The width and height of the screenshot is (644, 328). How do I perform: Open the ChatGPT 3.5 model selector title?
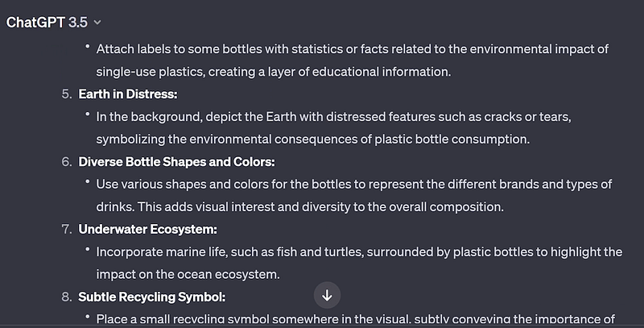click(x=47, y=23)
